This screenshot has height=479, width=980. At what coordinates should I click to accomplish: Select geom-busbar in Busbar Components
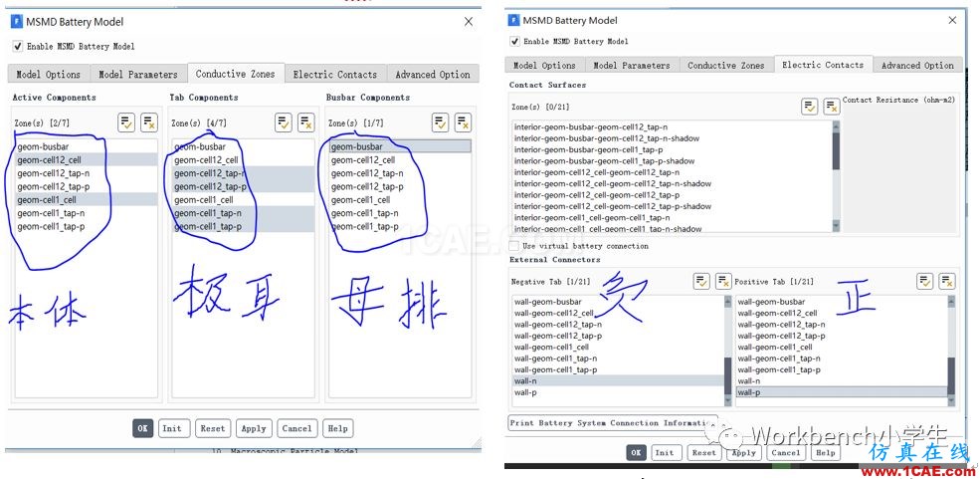click(401, 146)
